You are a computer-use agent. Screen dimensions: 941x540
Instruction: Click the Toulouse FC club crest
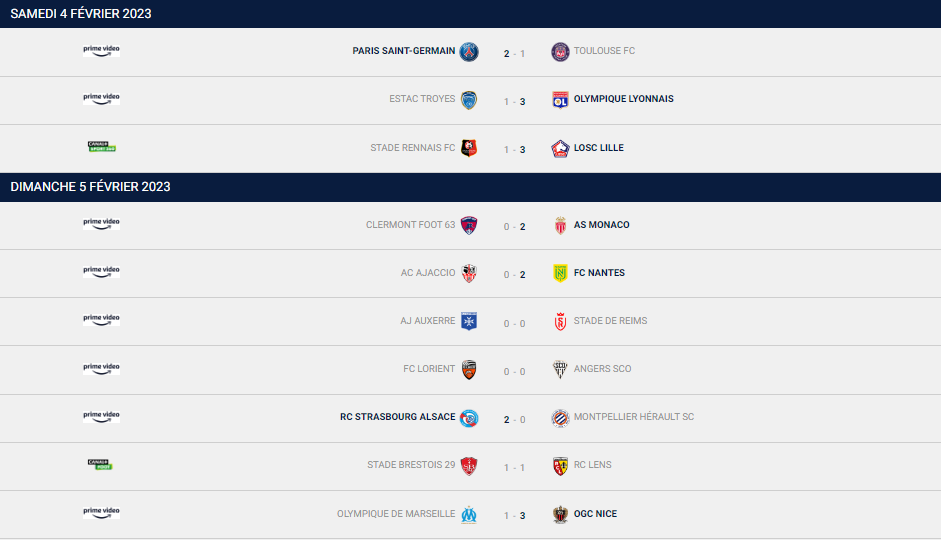pyautogui.click(x=560, y=52)
